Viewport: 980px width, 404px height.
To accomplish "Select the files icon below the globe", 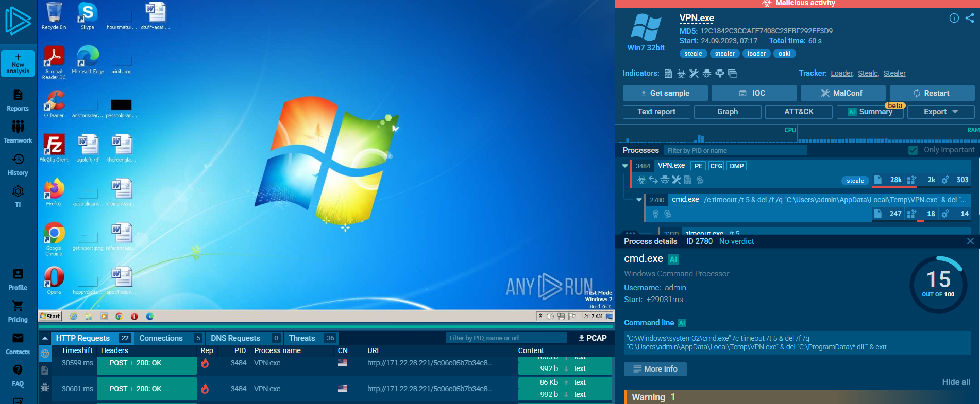I will click(x=45, y=371).
